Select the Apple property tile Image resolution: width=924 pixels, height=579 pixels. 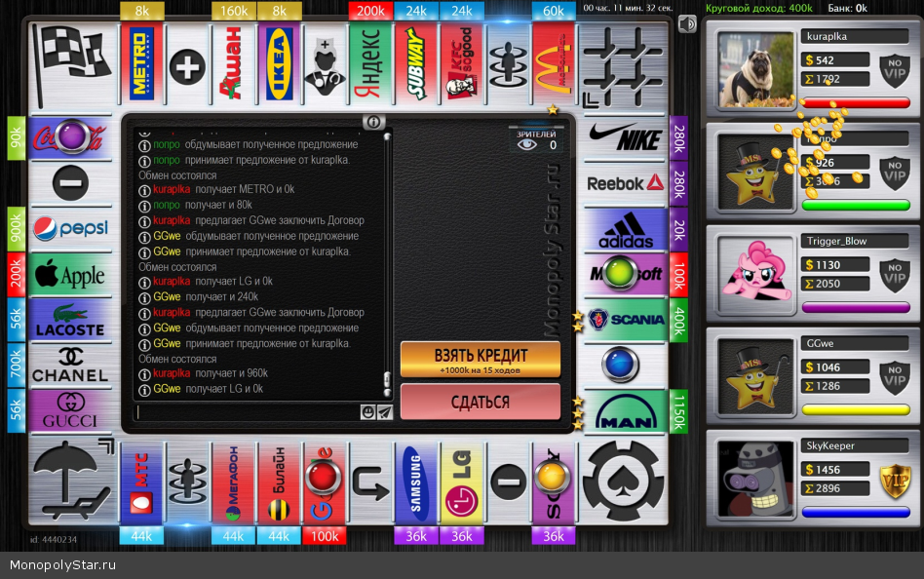click(71, 274)
